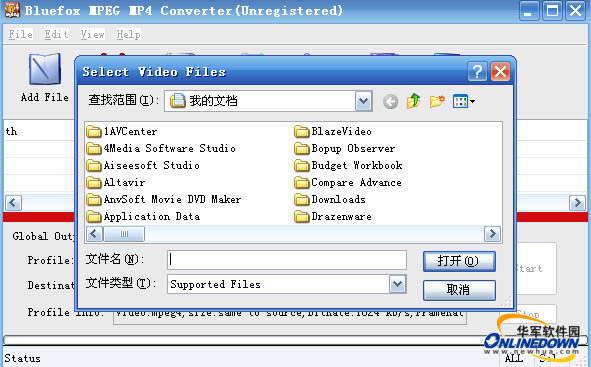Open the view menu icon in dialog
The width and height of the screenshot is (591, 367).
point(464,101)
